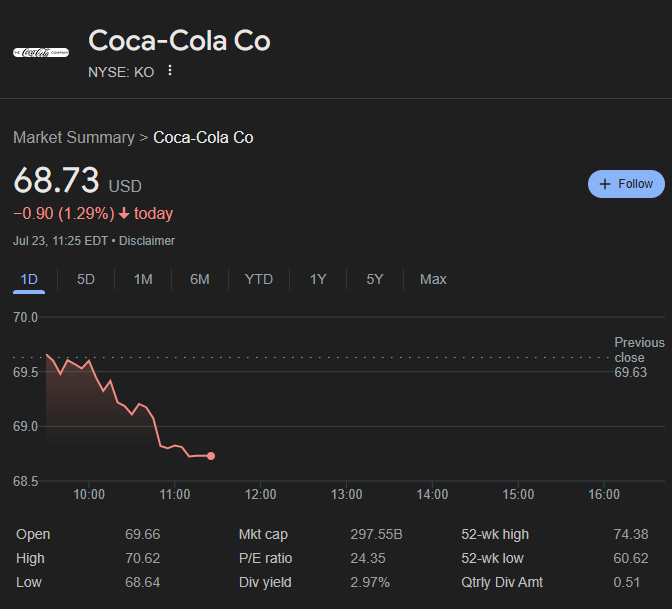
Task: Select the Max chart range tab
Action: 433,279
